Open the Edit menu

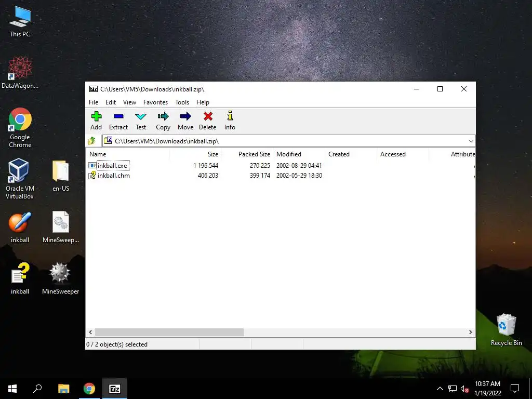(111, 102)
